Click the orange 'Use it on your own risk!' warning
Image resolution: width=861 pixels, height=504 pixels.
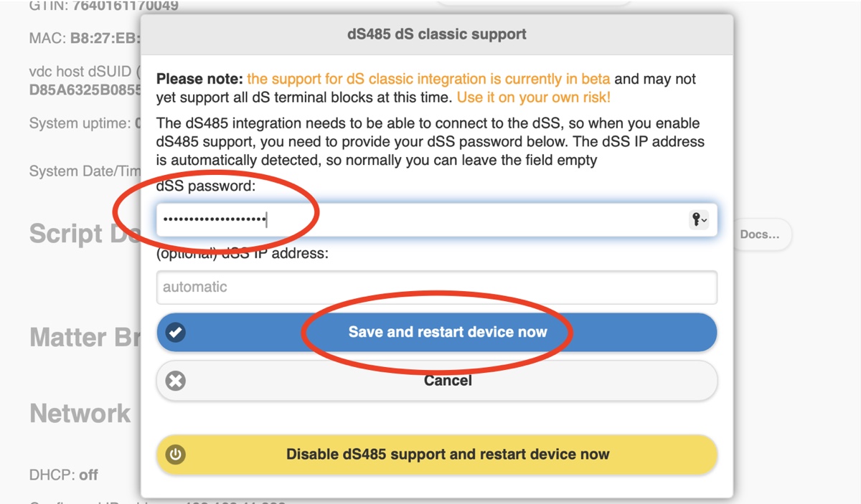(534, 98)
